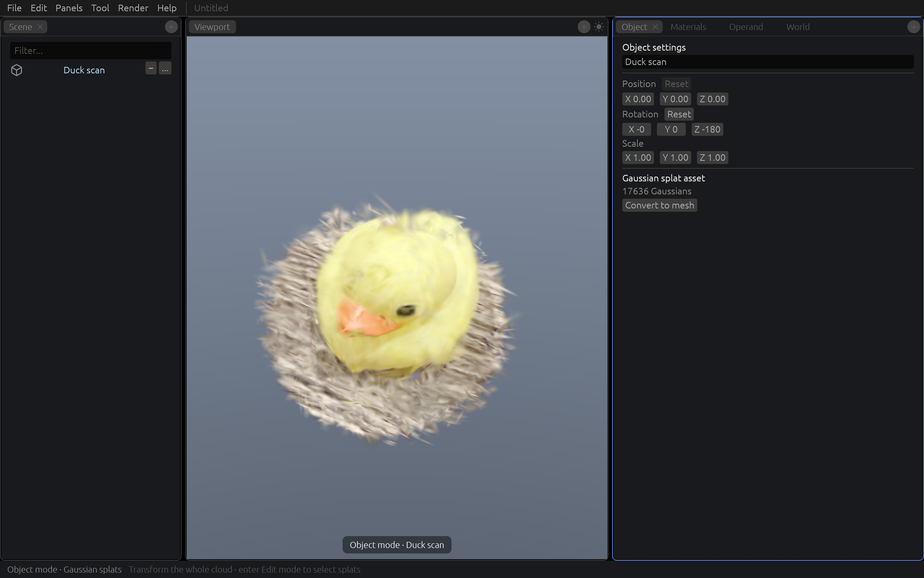Reset the object Rotation
The height and width of the screenshot is (578, 924).
(x=679, y=114)
